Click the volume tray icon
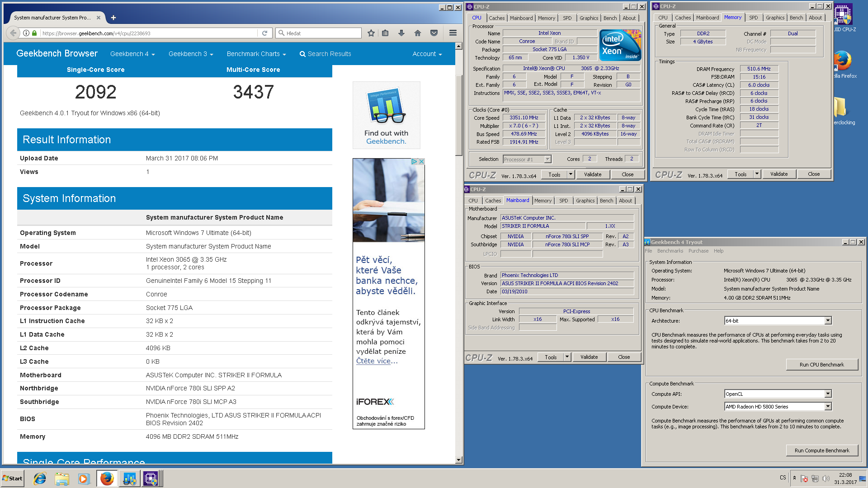The image size is (868, 488). point(826,479)
